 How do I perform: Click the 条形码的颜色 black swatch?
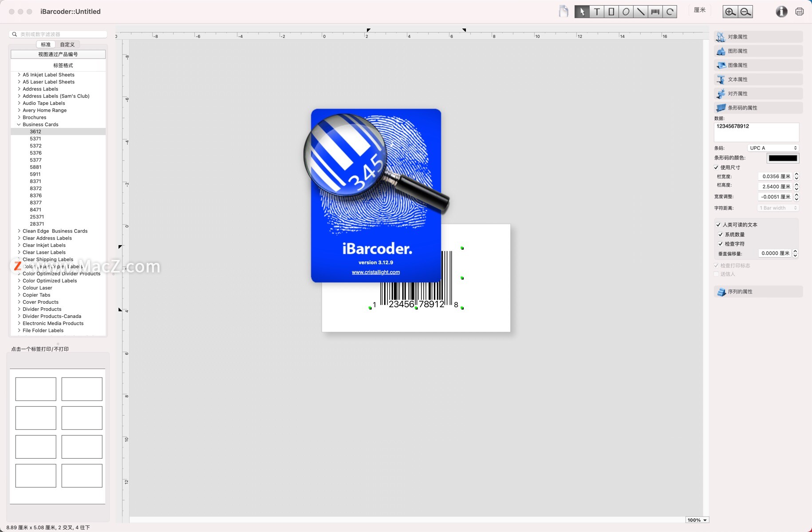tap(783, 158)
